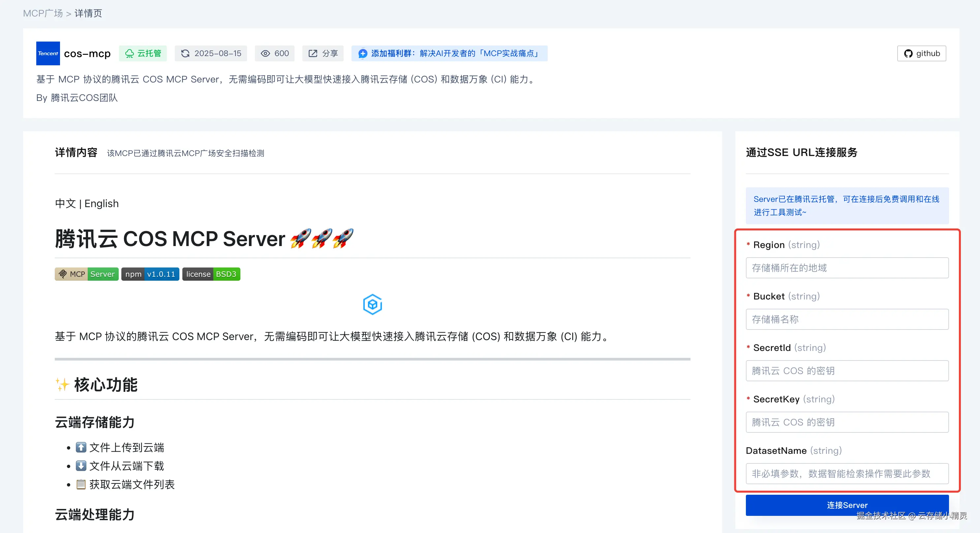Click the blue COS hexagon logo
980x533 pixels.
(372, 304)
